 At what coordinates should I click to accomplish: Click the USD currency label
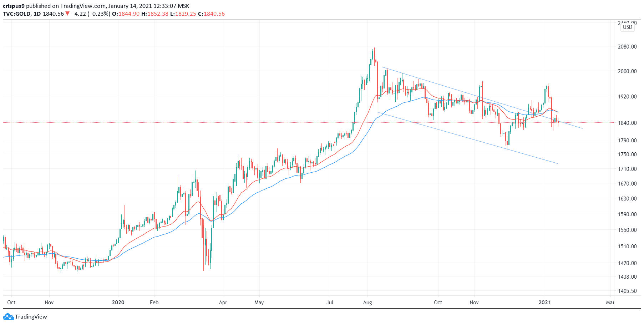point(628,27)
